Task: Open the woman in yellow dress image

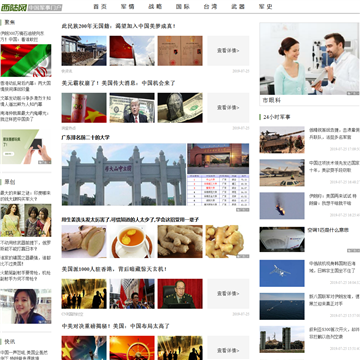Action: [x=26, y=221]
